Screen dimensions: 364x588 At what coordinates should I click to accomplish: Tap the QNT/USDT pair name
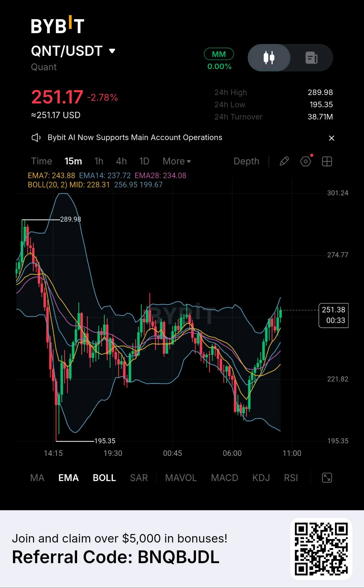(67, 51)
